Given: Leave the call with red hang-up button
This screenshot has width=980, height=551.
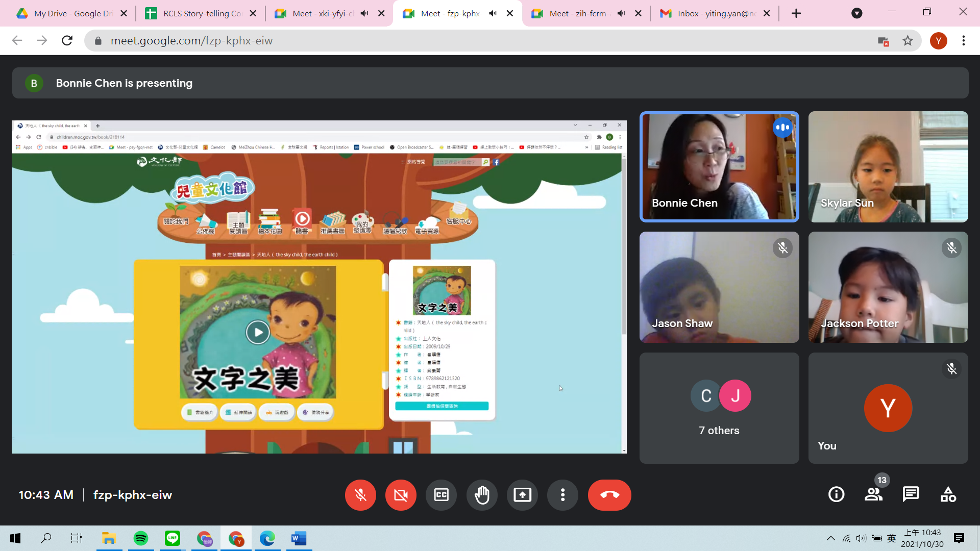Looking at the screenshot, I should [x=609, y=495].
